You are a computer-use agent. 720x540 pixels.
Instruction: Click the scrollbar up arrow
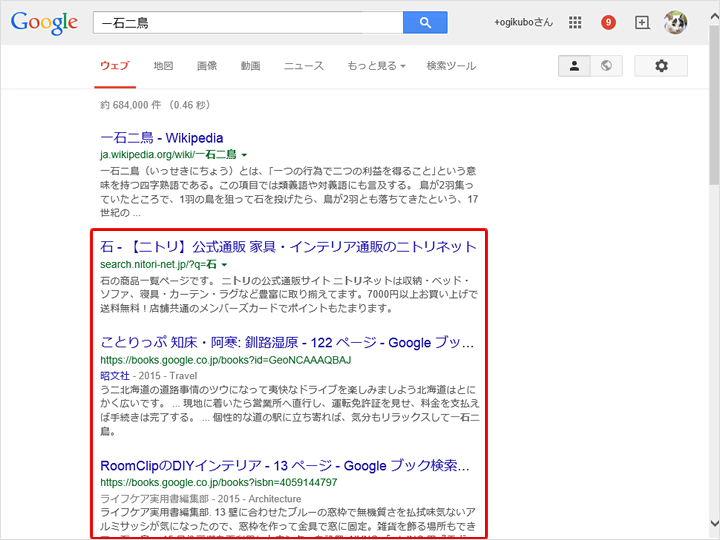(x=714, y=17)
